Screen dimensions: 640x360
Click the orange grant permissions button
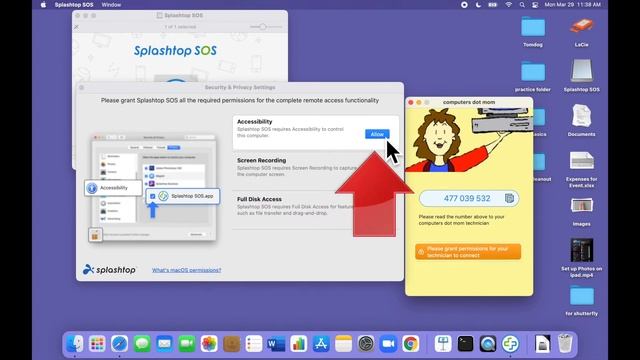click(468, 252)
